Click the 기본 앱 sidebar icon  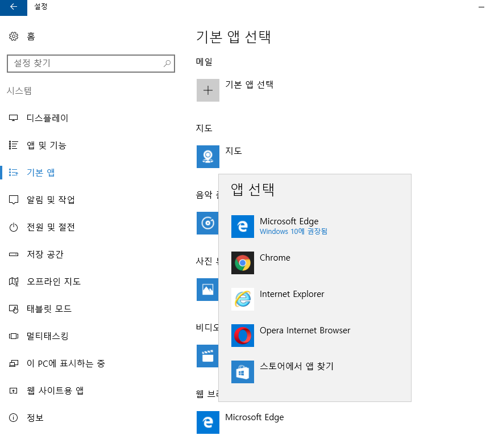[13, 173]
